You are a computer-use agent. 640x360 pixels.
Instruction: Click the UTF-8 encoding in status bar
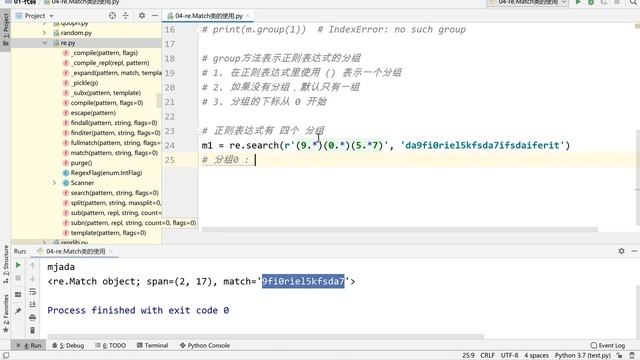click(x=509, y=356)
